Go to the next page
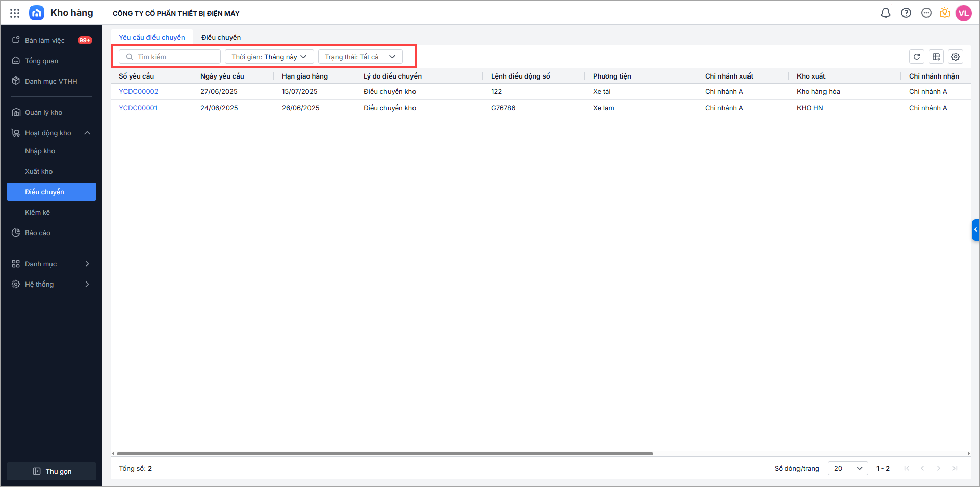 (x=939, y=468)
